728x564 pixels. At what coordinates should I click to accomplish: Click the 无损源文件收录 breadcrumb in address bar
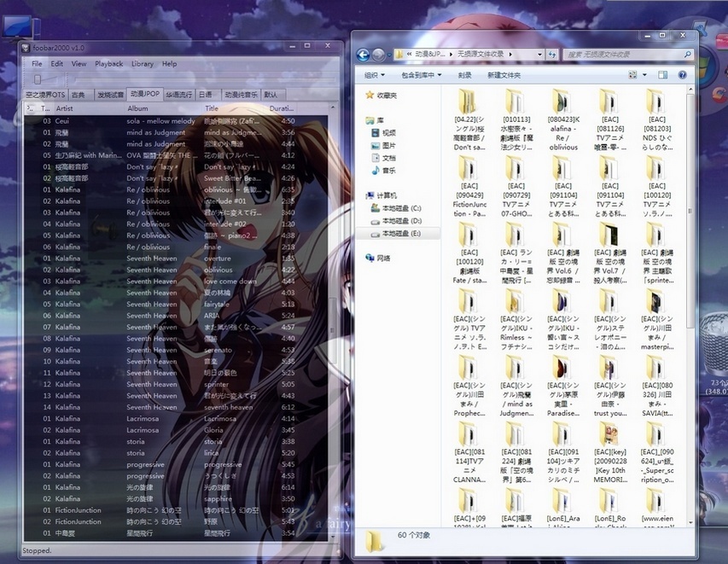coord(480,55)
